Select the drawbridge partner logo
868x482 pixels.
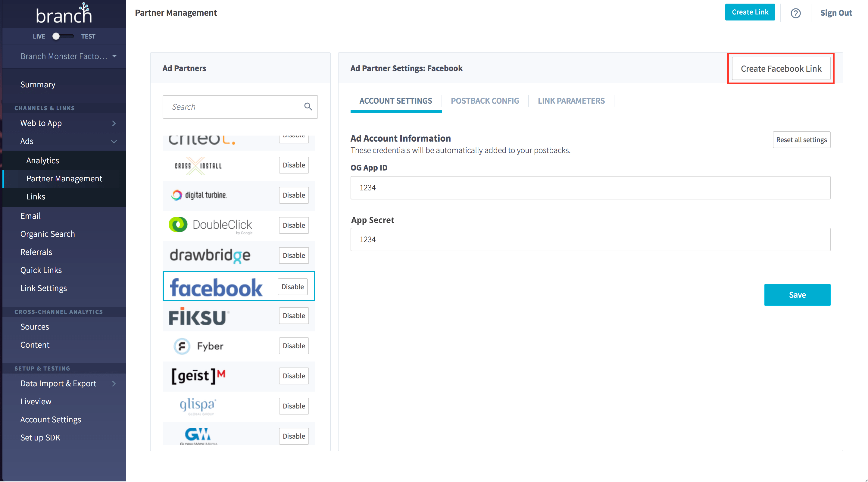point(209,255)
